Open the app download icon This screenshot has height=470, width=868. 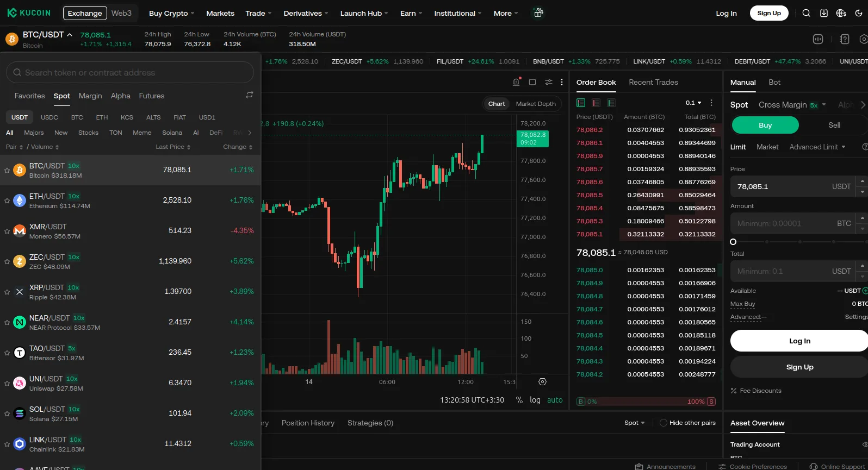tap(824, 13)
